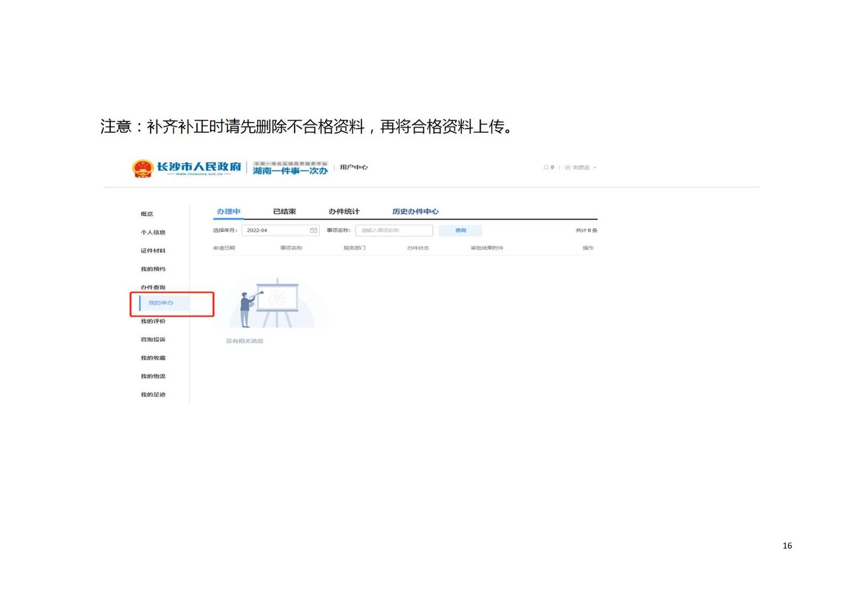This screenshot has height=613, width=868.
Task: Expand the user account dropdown arrow
Action: [x=595, y=168]
